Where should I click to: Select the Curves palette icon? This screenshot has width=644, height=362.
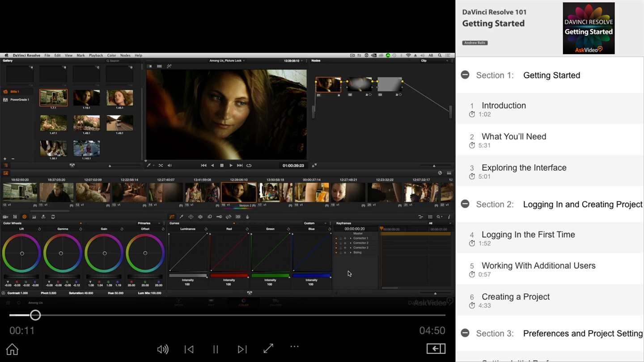[172, 217]
